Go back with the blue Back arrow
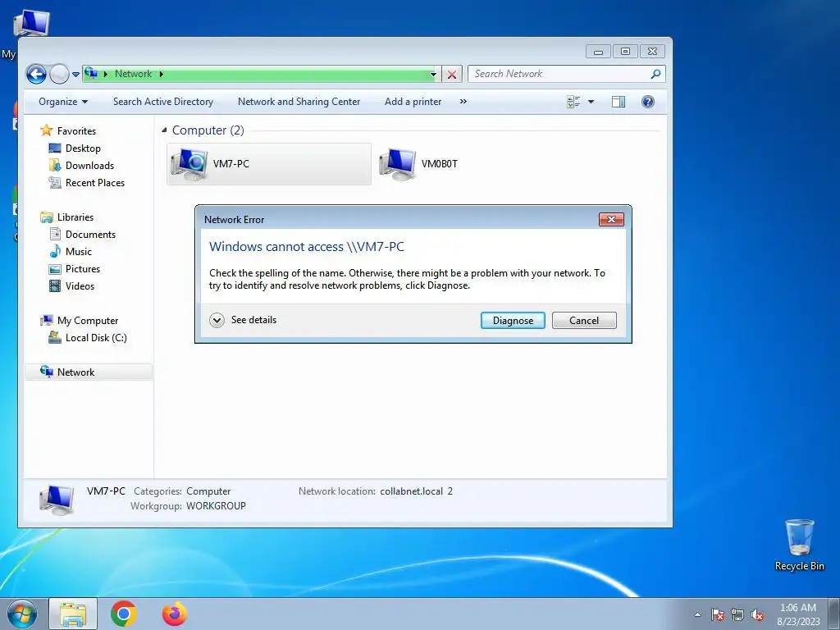The height and width of the screenshot is (630, 840). (x=36, y=74)
